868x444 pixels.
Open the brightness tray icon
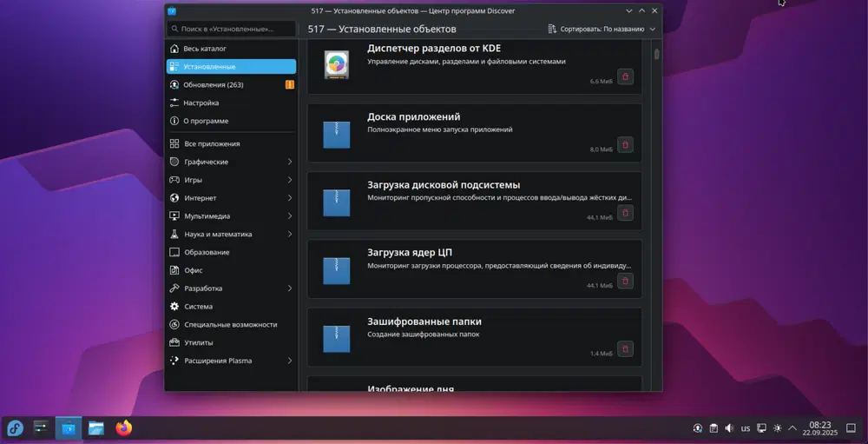point(778,428)
